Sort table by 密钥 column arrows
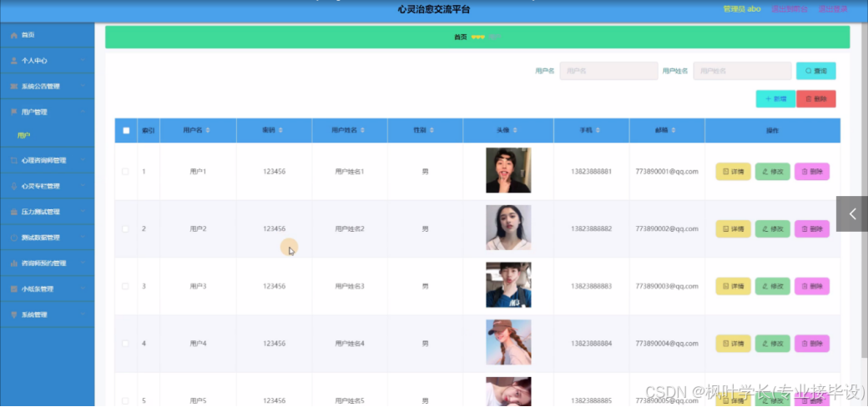The image size is (868, 407). pos(280,130)
